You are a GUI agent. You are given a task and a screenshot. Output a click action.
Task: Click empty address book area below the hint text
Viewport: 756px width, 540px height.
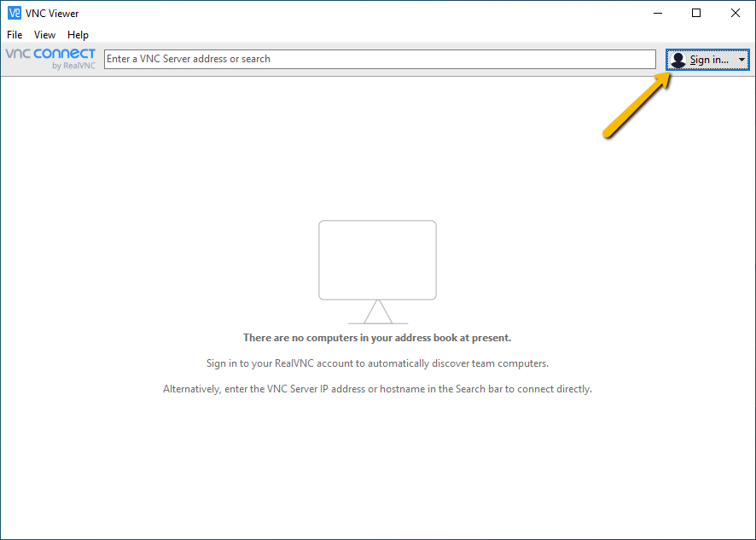[377, 465]
